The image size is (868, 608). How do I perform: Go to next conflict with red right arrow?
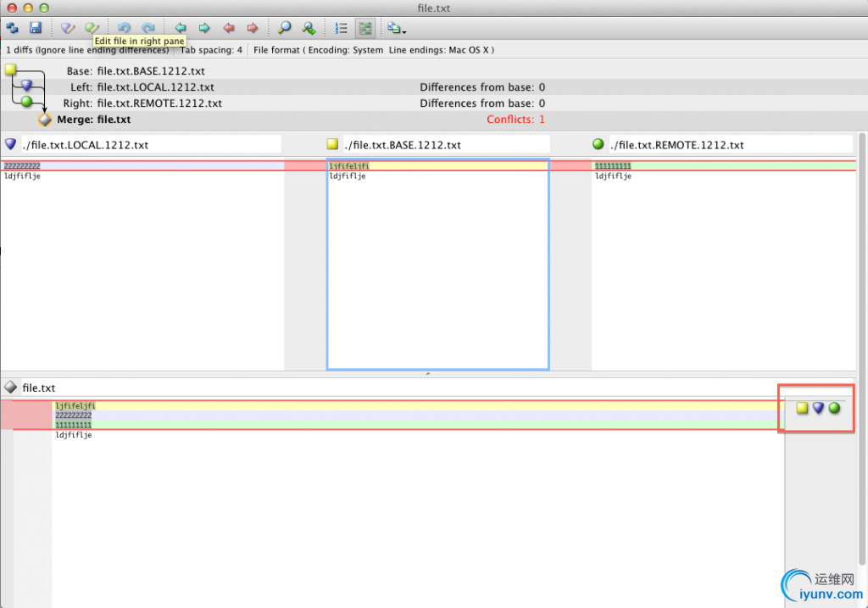point(253,28)
